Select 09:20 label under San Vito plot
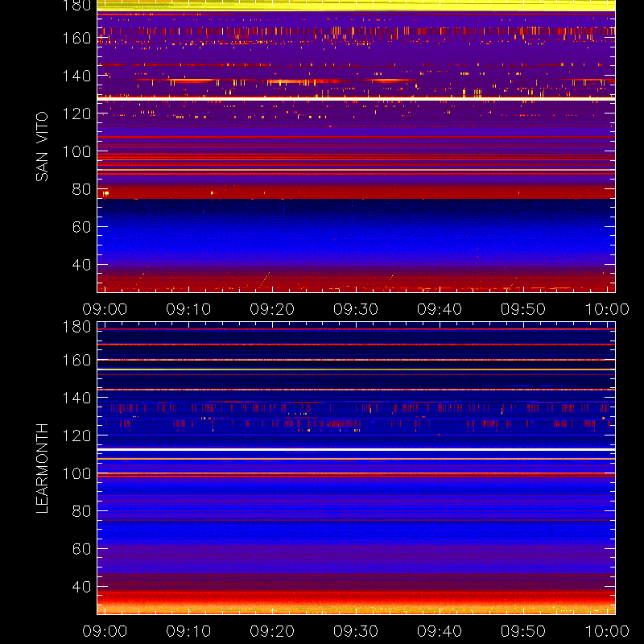 [x=272, y=309]
